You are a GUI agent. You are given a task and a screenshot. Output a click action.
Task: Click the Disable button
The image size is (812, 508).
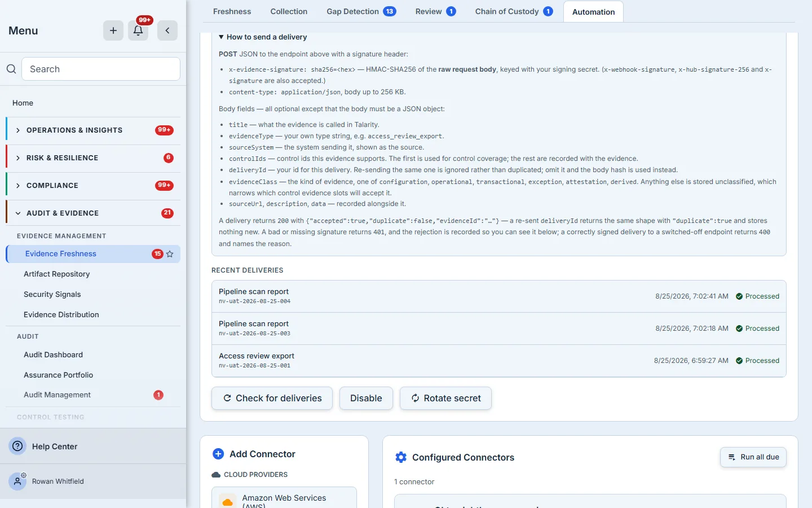[366, 398]
